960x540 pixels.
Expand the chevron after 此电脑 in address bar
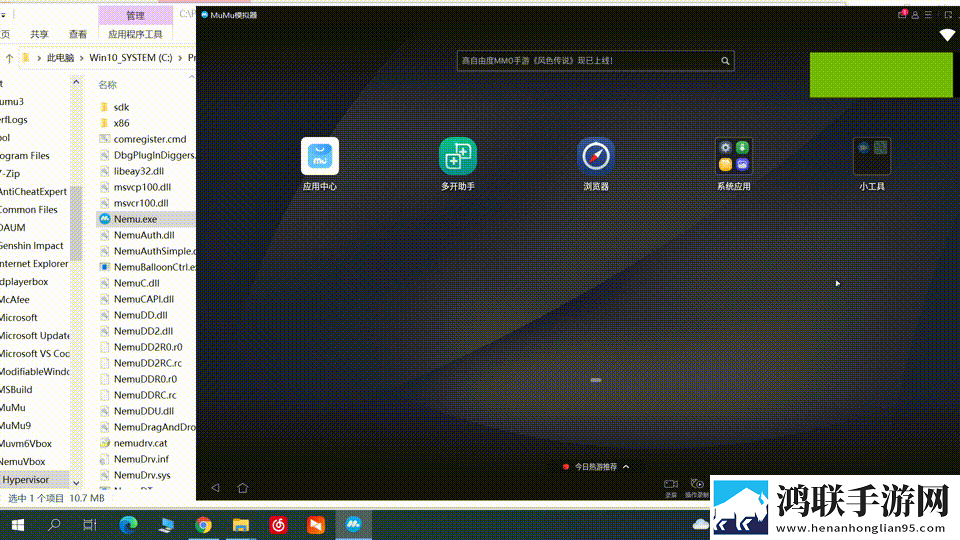click(x=81, y=58)
